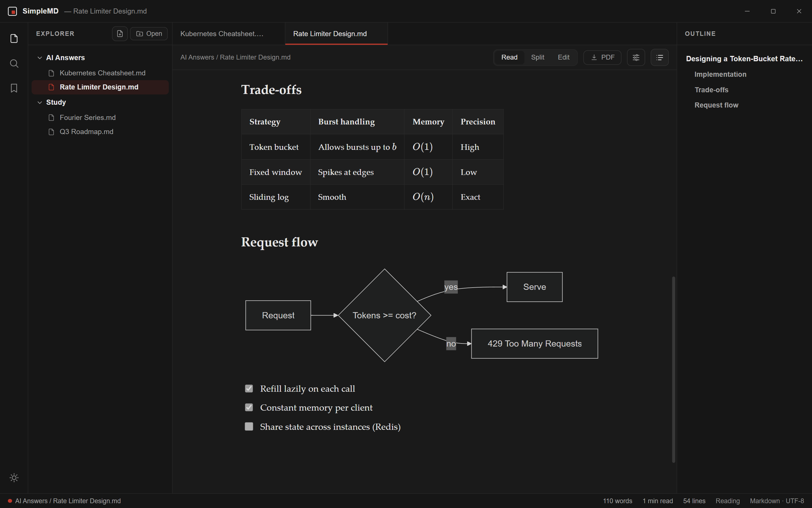812x508 pixels.
Task: Switch to Read view mode
Action: pyautogui.click(x=509, y=58)
